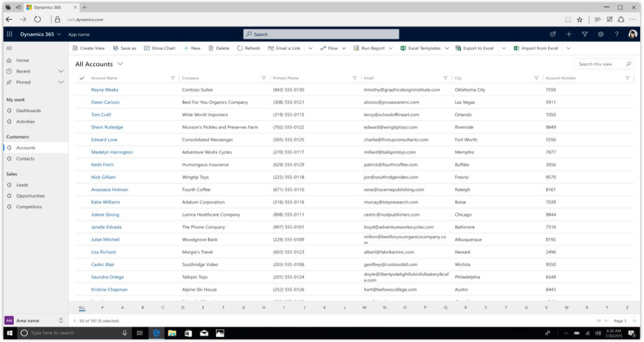Open the Reyna Weeks account
644x342 pixels.
[105, 90]
